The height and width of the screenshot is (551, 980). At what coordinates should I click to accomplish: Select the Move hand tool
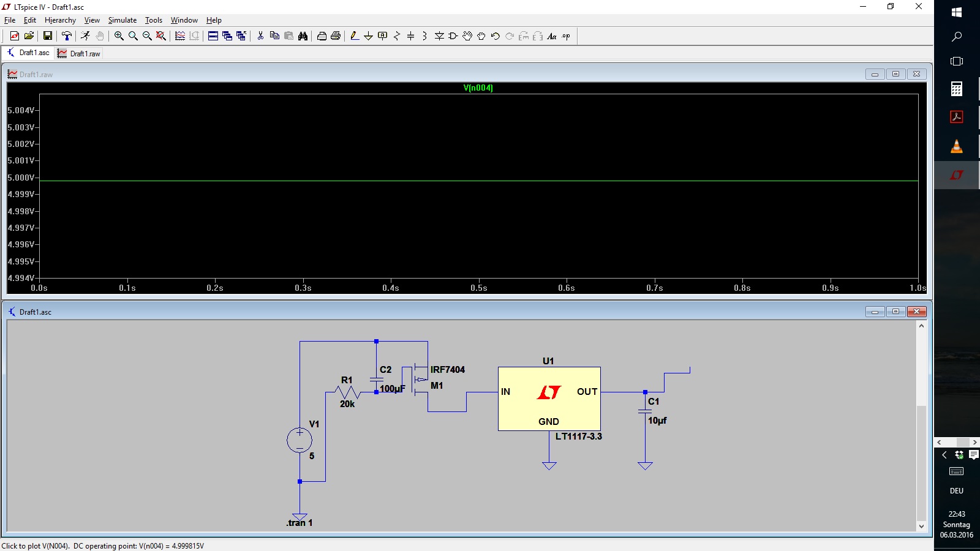pos(467,36)
